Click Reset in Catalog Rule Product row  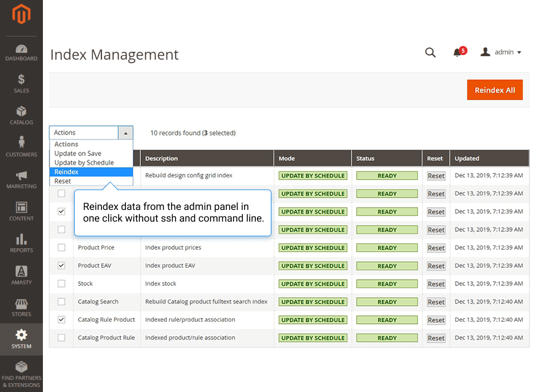pos(436,320)
